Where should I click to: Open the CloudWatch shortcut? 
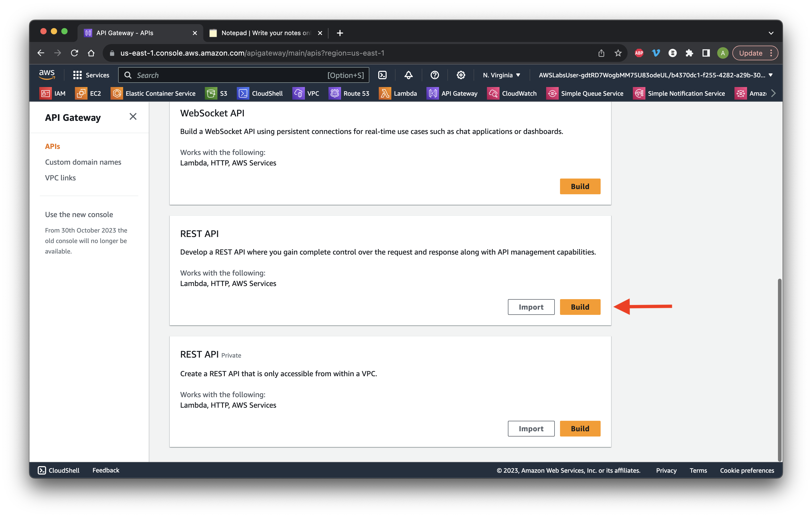point(512,94)
